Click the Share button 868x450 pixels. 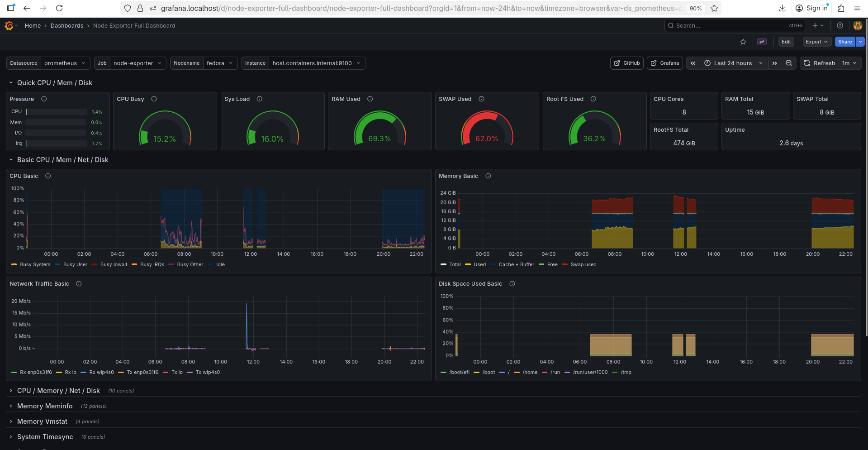pos(845,42)
